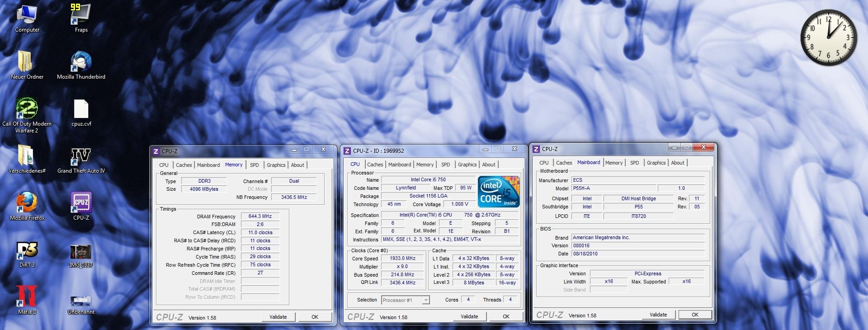Select the Unbenannt file icon

(x=81, y=304)
